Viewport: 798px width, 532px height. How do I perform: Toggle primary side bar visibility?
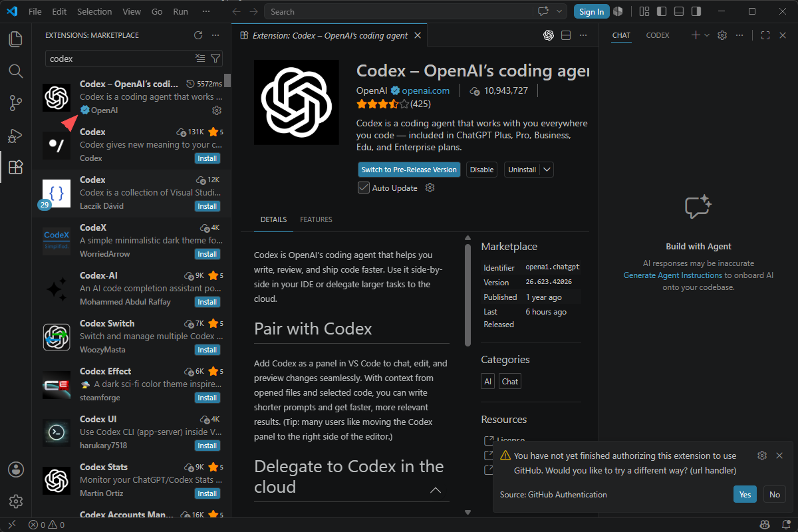[661, 11]
